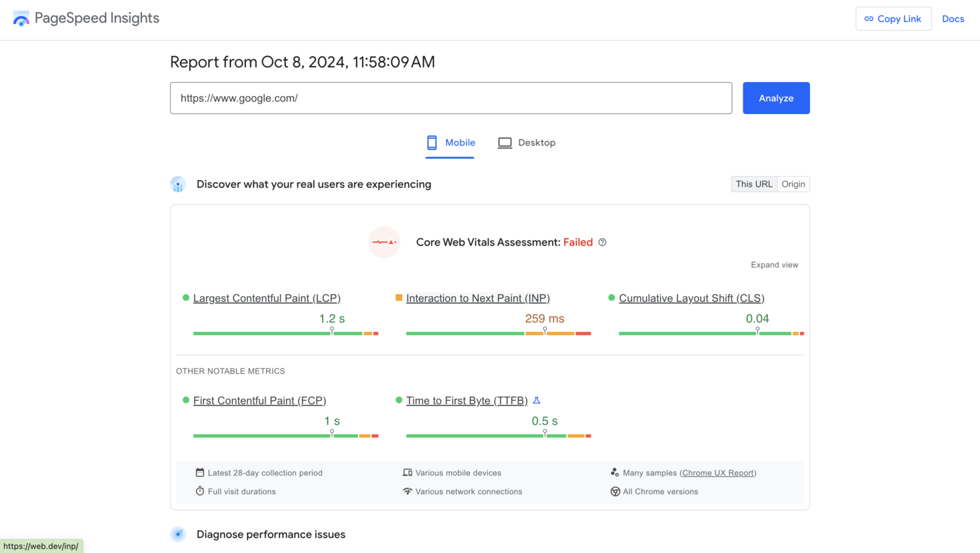Click the Analyze button
Viewport: 980px width, 553px height.
tap(775, 98)
